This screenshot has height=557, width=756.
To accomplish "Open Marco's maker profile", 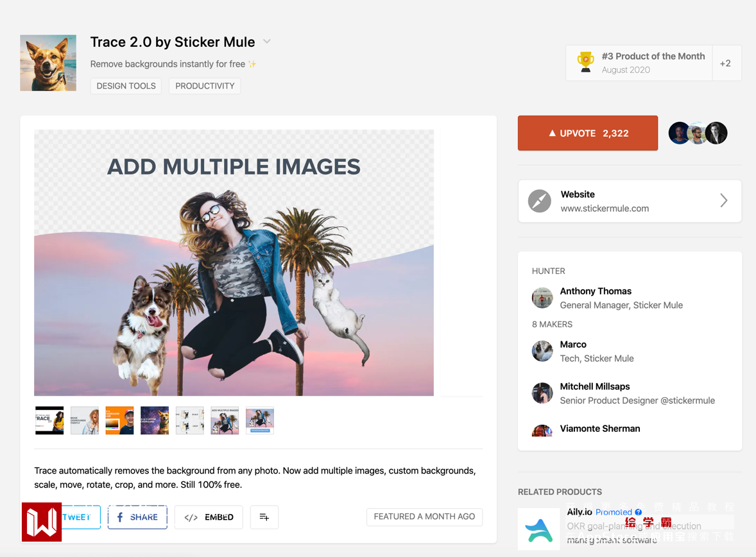I will [573, 345].
